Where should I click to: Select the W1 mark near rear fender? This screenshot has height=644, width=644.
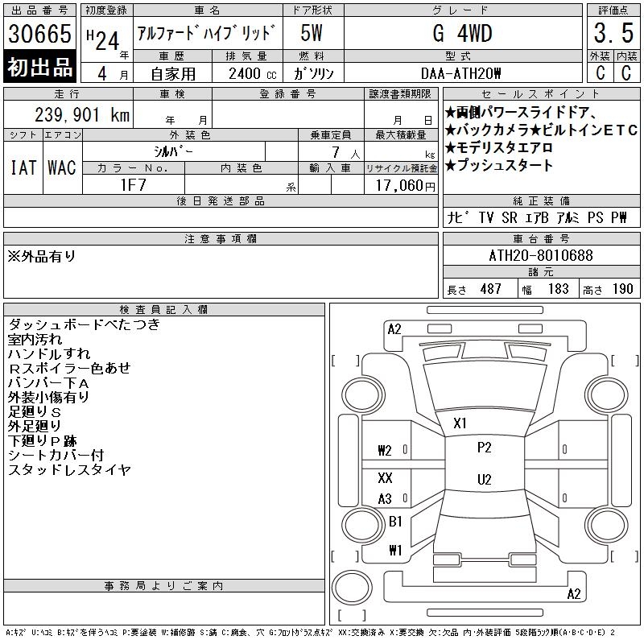[395, 551]
